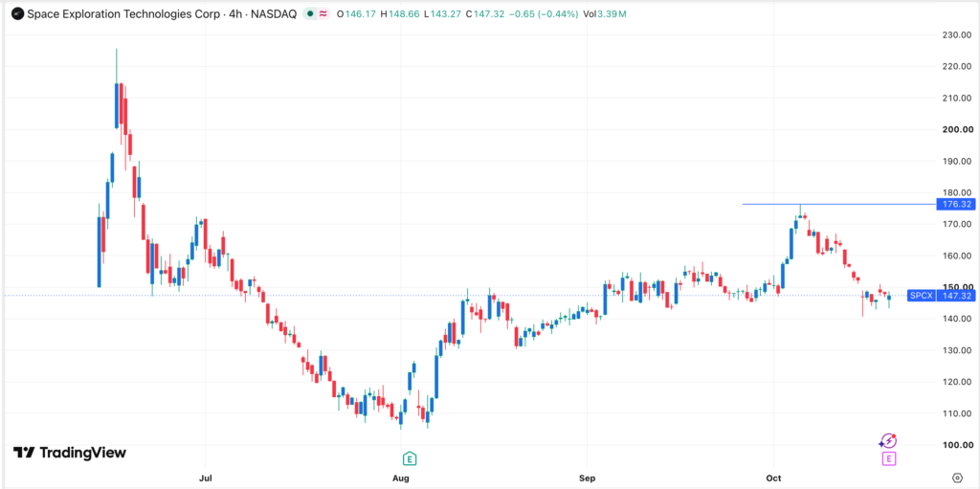Click the change value −0.65 (−0.44%)
This screenshot has width=980, height=489.
(544, 13)
